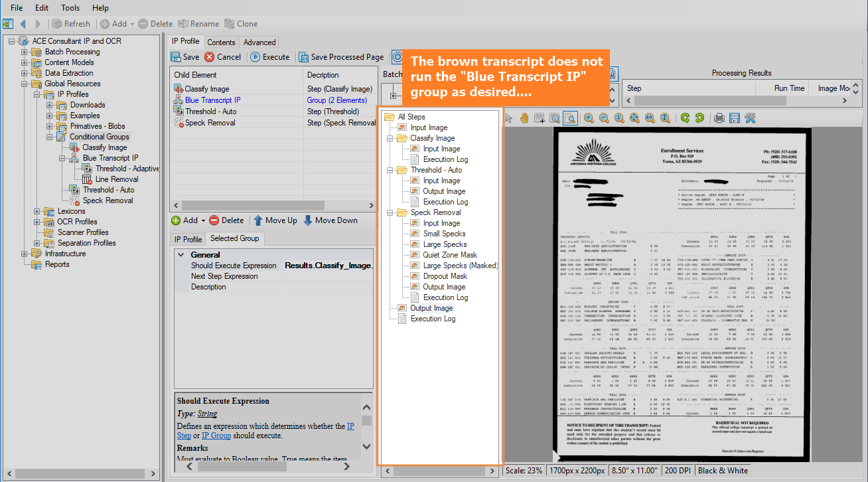Clone the selected node
Screen dimensions: 868x482
pos(242,24)
